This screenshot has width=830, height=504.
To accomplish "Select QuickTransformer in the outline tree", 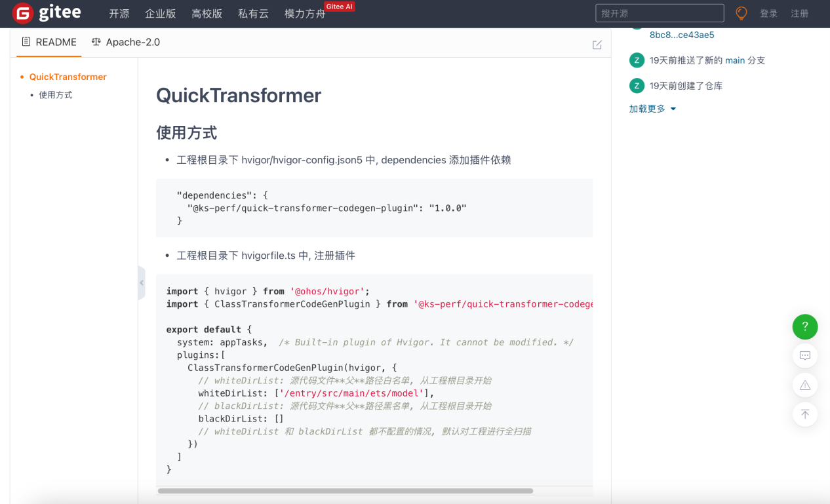I will (x=68, y=77).
